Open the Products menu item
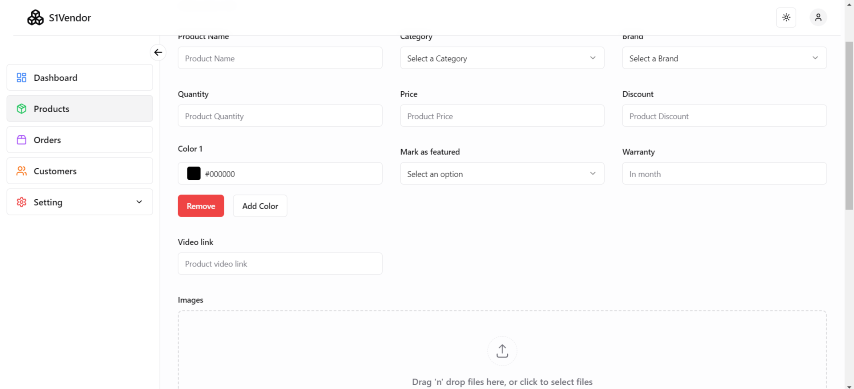The width and height of the screenshot is (854, 389). coord(80,109)
